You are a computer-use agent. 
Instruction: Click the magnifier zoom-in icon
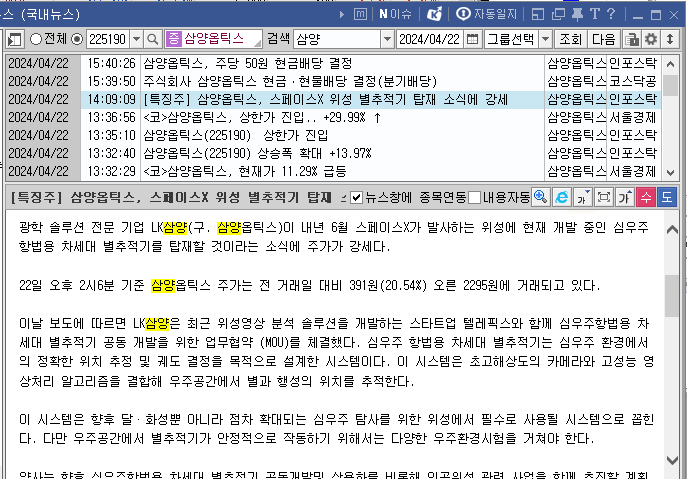tap(541, 197)
